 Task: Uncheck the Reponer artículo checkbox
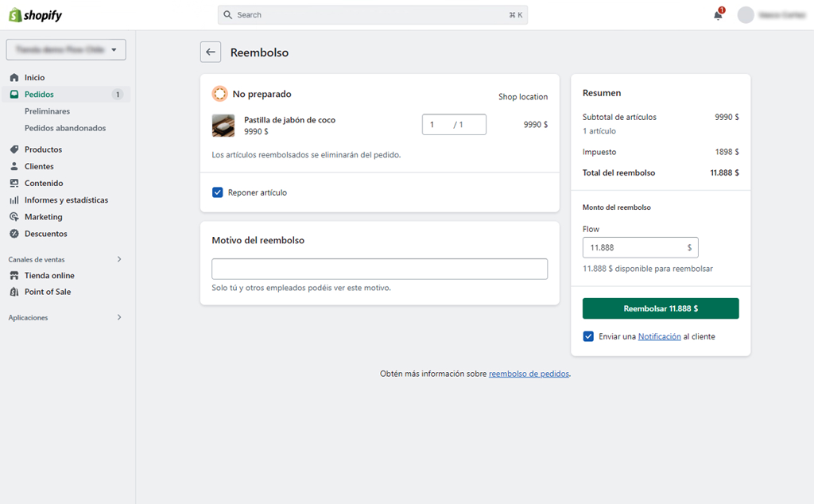coord(218,192)
